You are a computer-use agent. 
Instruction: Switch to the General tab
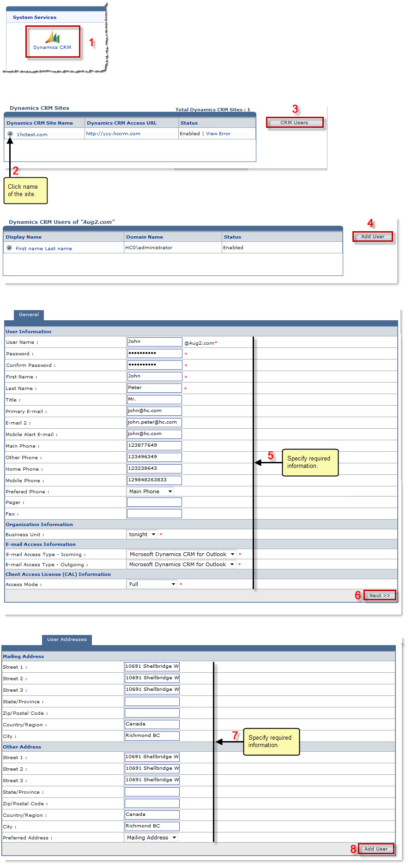tap(29, 315)
